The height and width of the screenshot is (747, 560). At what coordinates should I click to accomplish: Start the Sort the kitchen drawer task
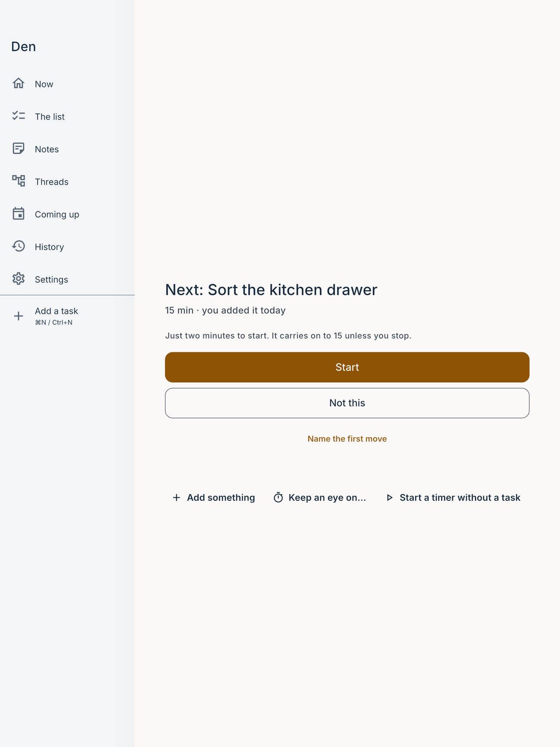tap(347, 367)
